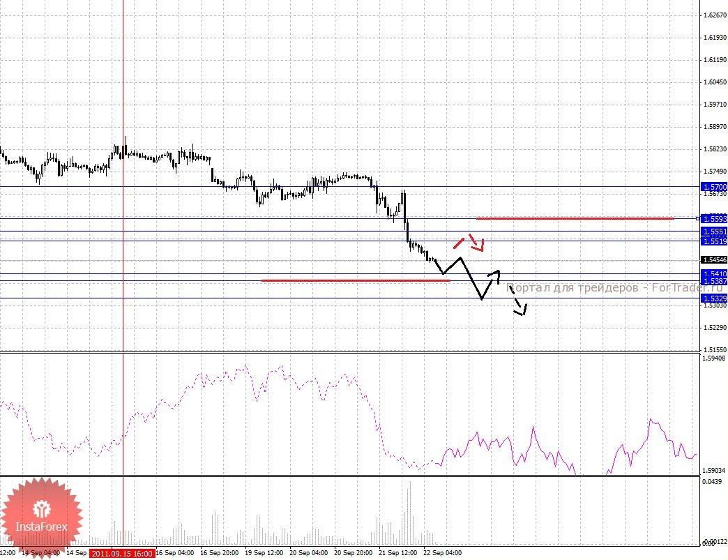The height and width of the screenshot is (560, 728).
Task: Select the 1.5700 price level label
Action: pyautogui.click(x=714, y=187)
